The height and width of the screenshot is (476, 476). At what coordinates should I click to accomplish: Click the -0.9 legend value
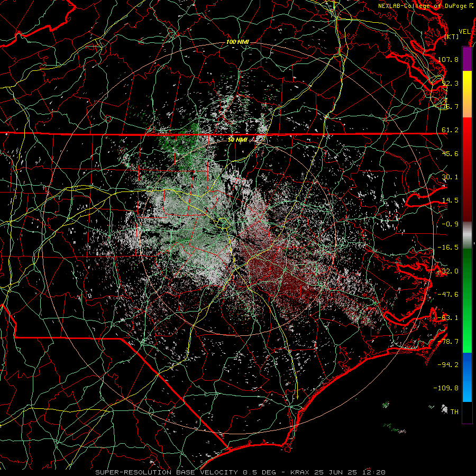point(450,224)
